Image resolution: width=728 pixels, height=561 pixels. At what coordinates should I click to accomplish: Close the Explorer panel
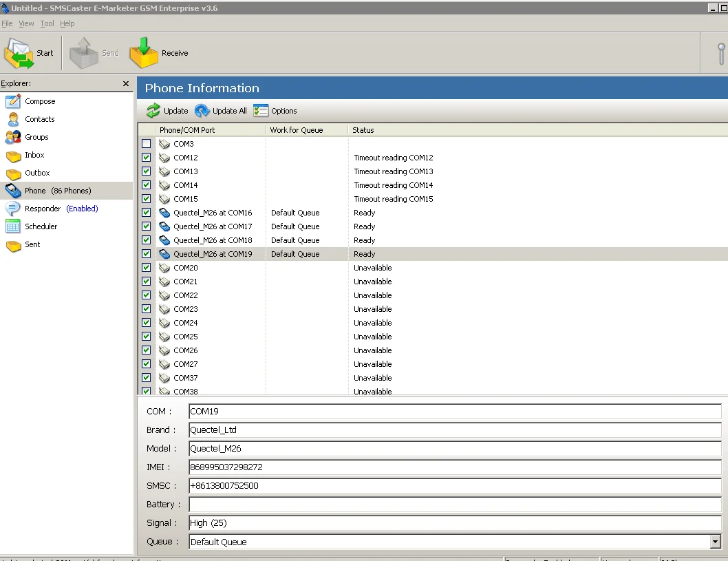126,83
